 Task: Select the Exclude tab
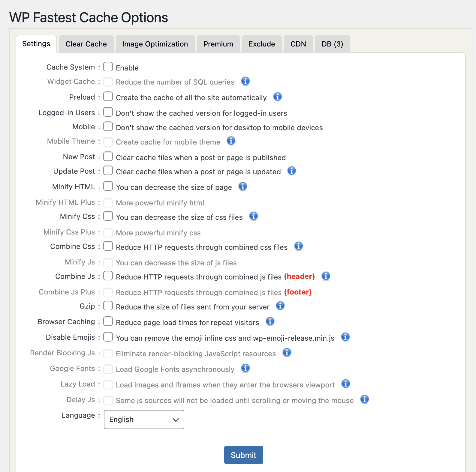[x=262, y=44]
